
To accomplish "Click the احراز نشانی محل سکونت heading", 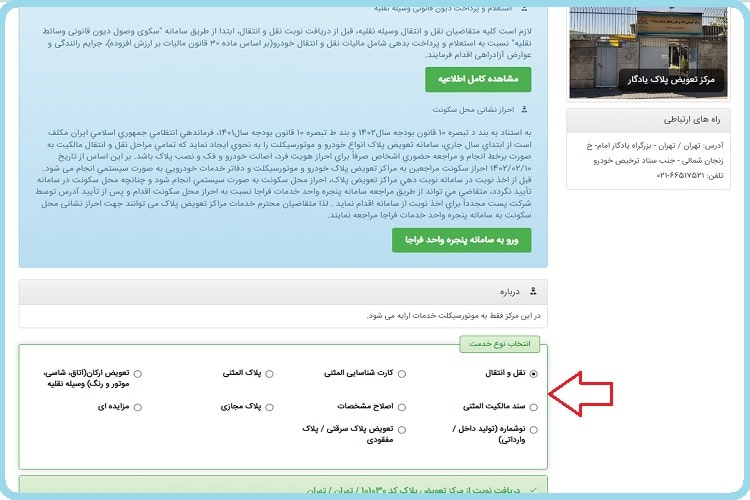I will click(x=473, y=110).
